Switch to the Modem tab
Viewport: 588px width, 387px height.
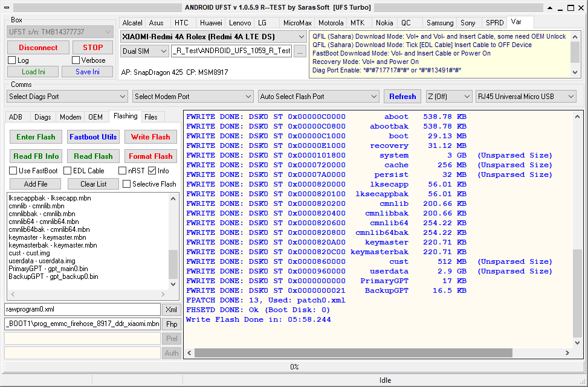pos(70,117)
